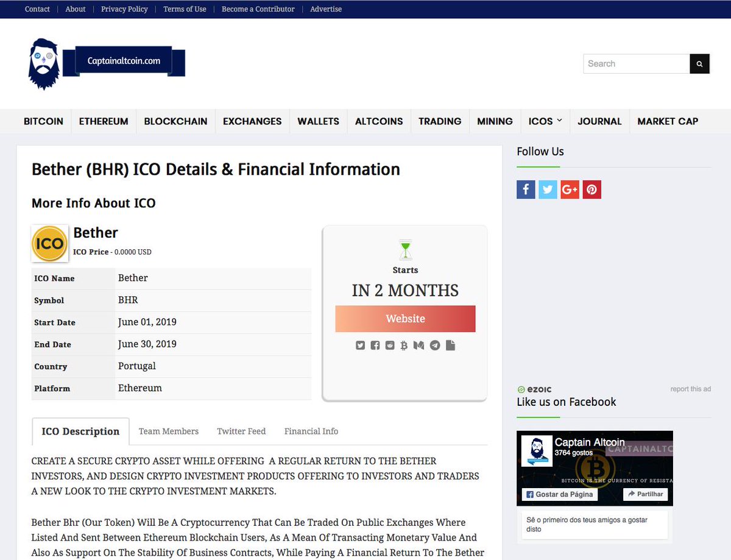The height and width of the screenshot is (560, 731).
Task: Open the Become a Contributor link
Action: pyautogui.click(x=258, y=9)
